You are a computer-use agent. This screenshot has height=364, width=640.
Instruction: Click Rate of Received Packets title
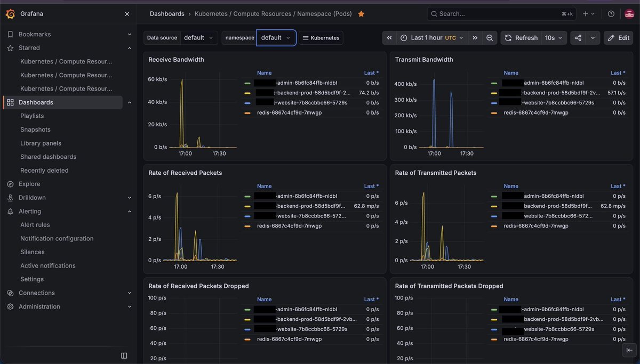coord(185,173)
